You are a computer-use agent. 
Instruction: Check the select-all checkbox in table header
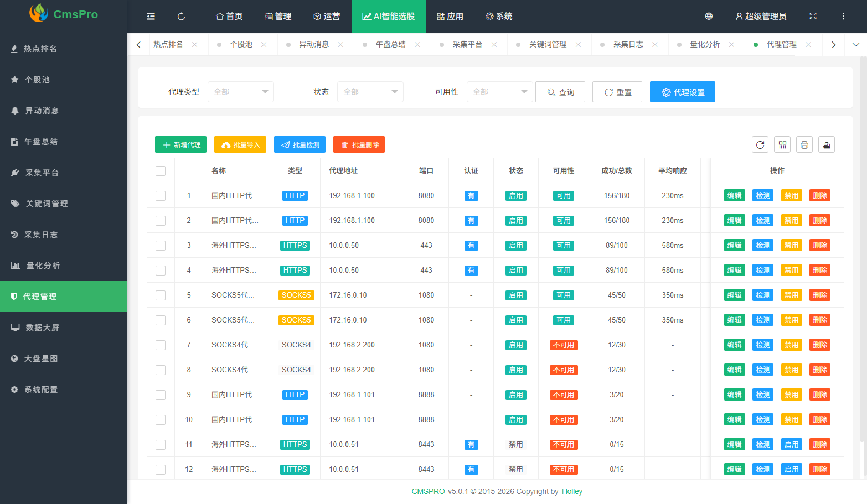point(161,171)
